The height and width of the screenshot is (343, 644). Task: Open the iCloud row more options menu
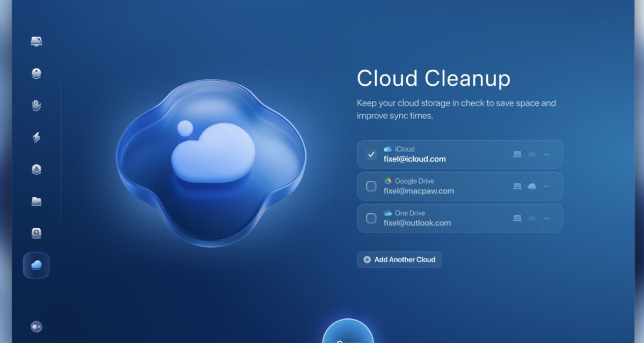(x=547, y=154)
